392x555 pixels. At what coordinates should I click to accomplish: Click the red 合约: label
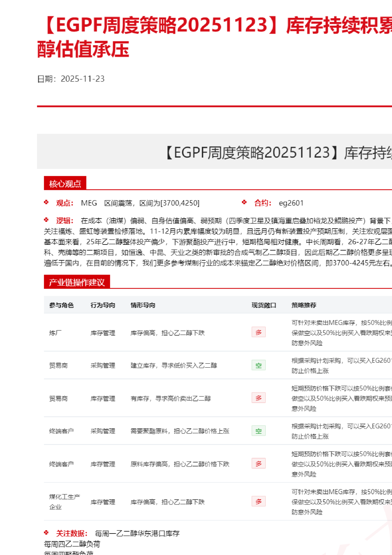[x=263, y=203]
